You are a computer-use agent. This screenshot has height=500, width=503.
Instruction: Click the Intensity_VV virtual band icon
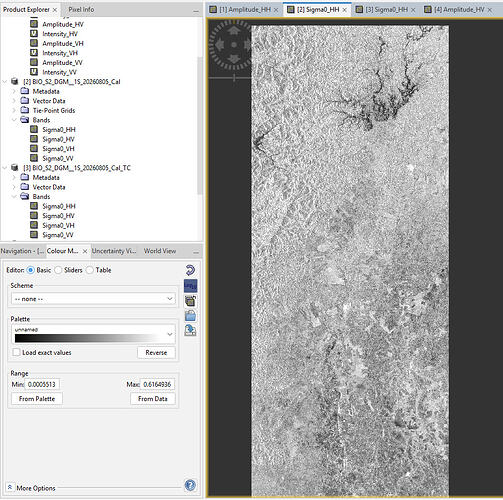pos(34,72)
